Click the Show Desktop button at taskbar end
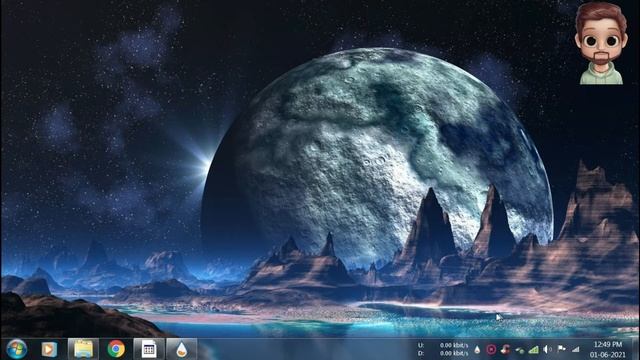The width and height of the screenshot is (640, 360). [x=636, y=349]
